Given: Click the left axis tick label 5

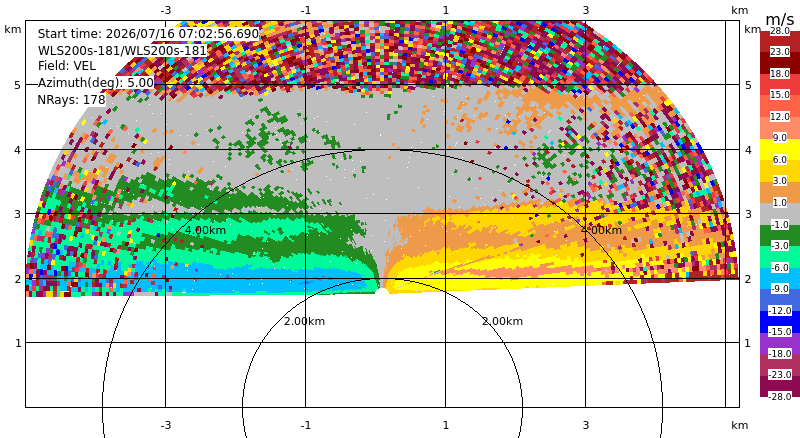Looking at the screenshot, I should coord(18,85).
